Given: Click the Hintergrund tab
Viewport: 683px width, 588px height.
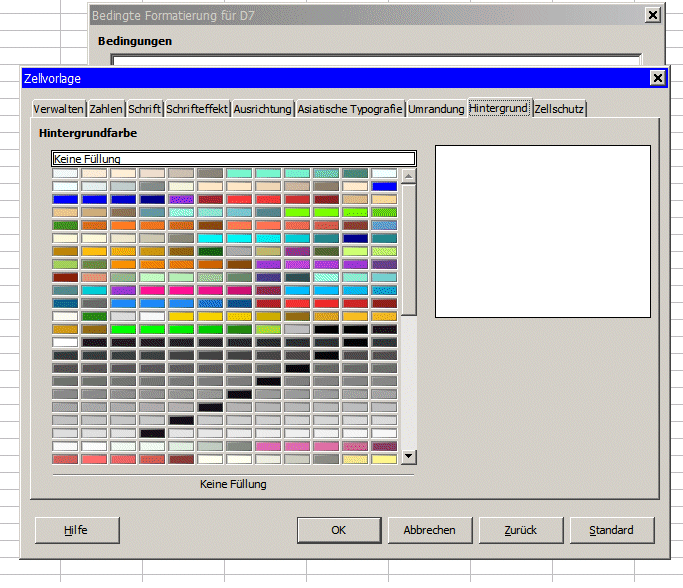Looking at the screenshot, I should click(498, 108).
